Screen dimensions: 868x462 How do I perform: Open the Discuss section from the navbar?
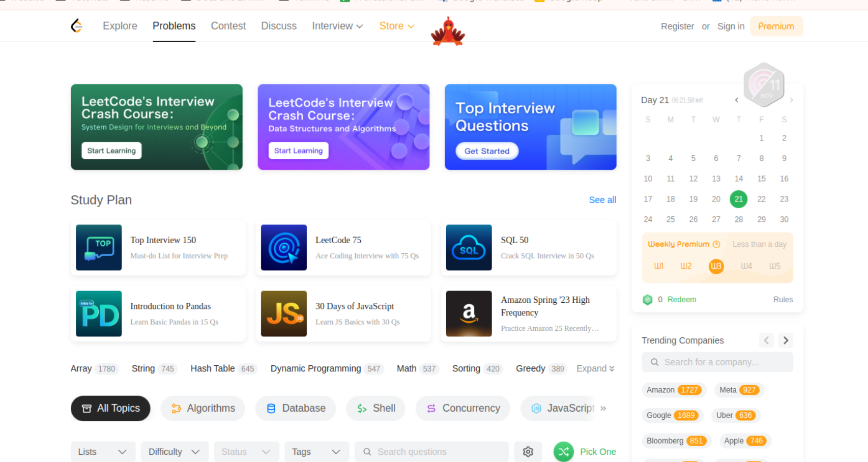click(x=279, y=25)
